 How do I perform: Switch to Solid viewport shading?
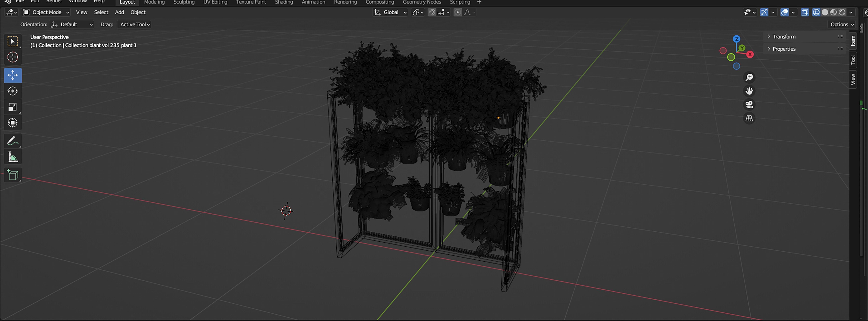(x=825, y=12)
